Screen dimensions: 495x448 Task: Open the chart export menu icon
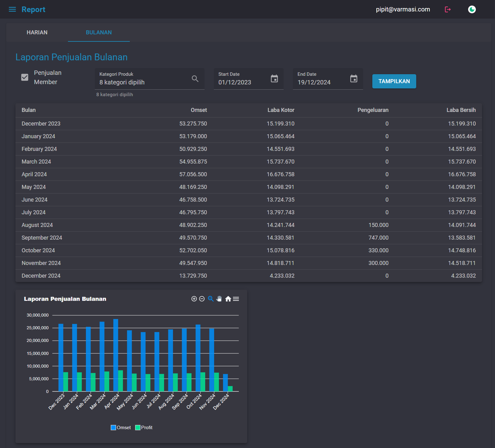click(236, 299)
